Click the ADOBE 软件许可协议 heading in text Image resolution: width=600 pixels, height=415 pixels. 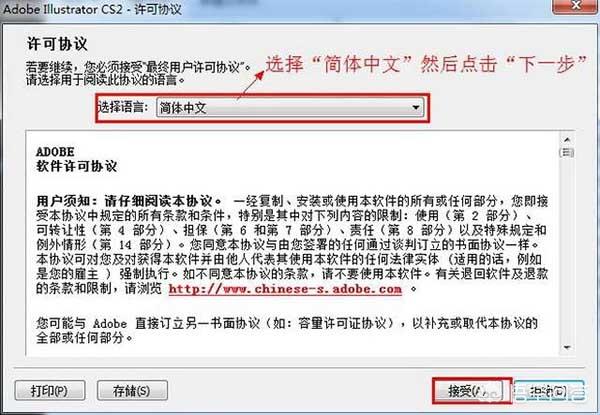point(77,159)
